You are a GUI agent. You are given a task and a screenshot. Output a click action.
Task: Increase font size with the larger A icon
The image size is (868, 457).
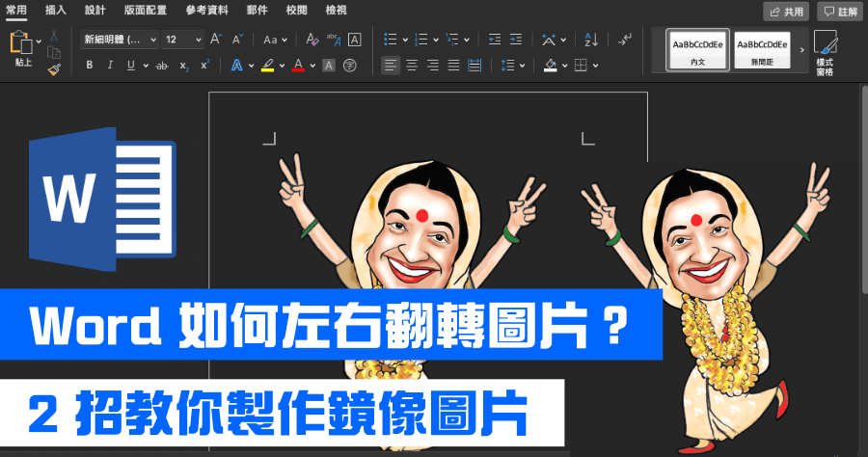(x=216, y=40)
